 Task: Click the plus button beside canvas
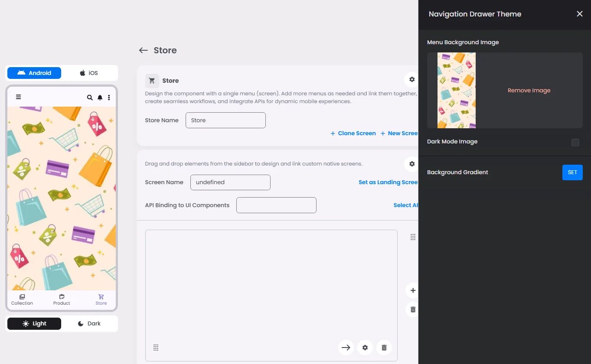[x=413, y=290]
